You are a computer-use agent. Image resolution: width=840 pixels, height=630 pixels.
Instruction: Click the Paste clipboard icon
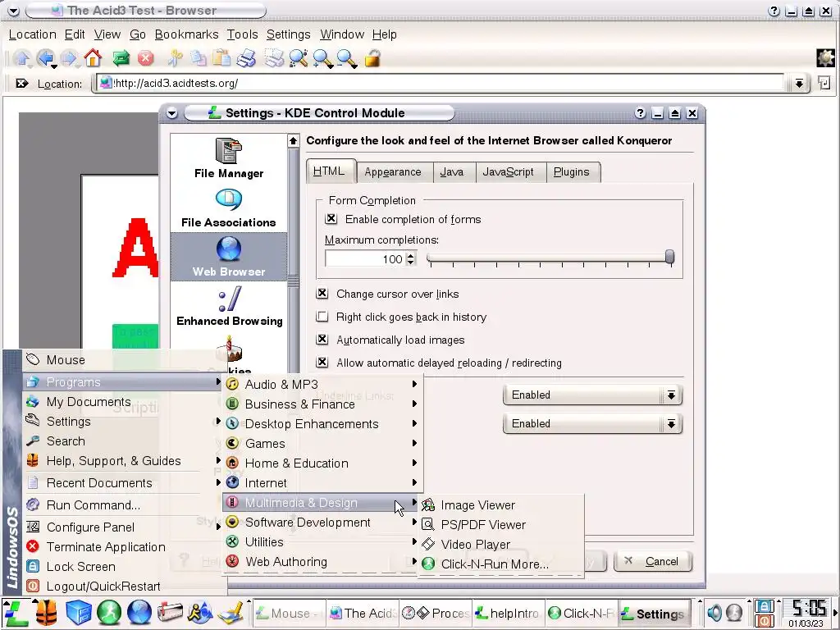[x=221, y=58]
